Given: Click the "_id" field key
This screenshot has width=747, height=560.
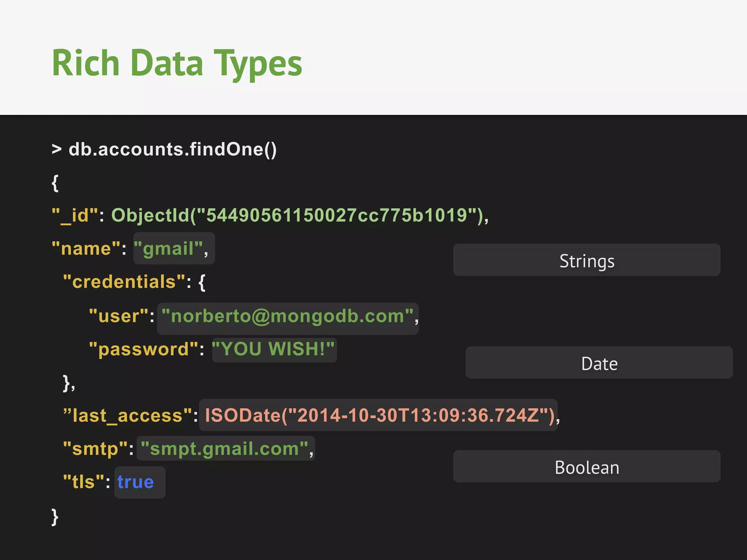Looking at the screenshot, I should coord(75,215).
